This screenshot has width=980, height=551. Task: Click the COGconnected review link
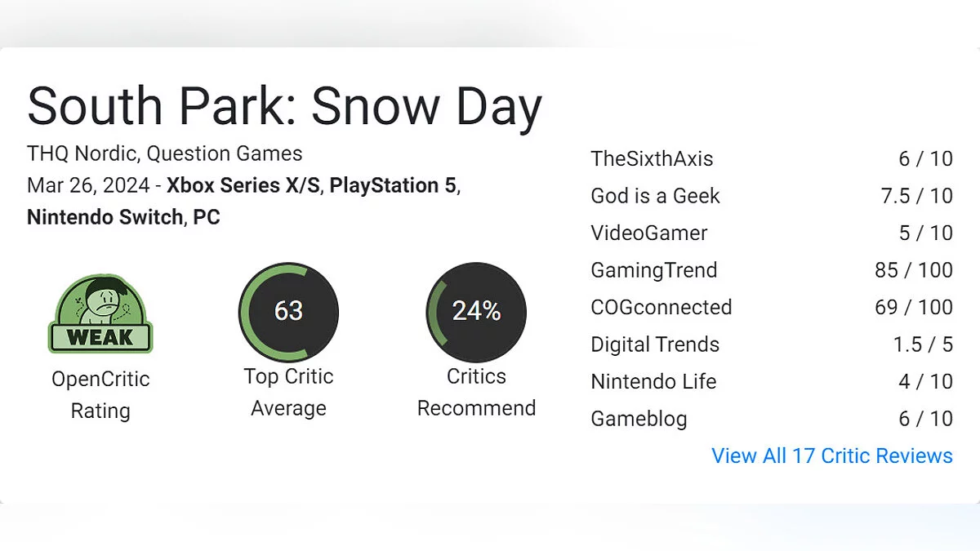click(x=661, y=307)
